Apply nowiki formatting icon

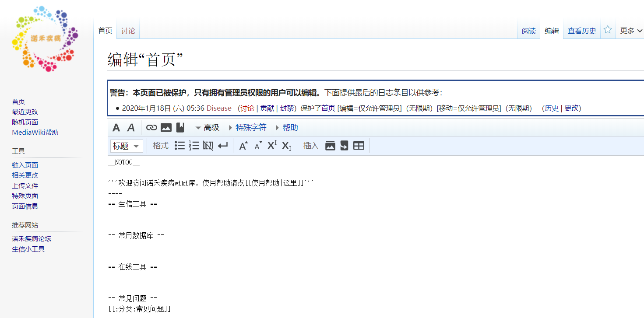tap(208, 146)
